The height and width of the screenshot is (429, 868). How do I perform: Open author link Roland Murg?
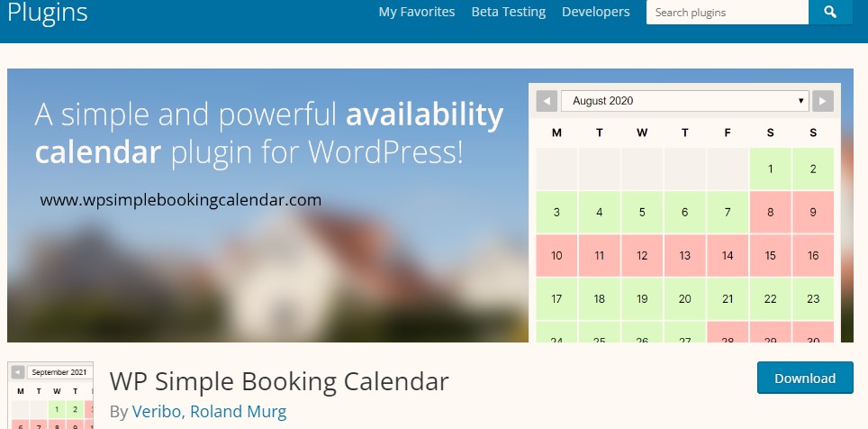238,412
